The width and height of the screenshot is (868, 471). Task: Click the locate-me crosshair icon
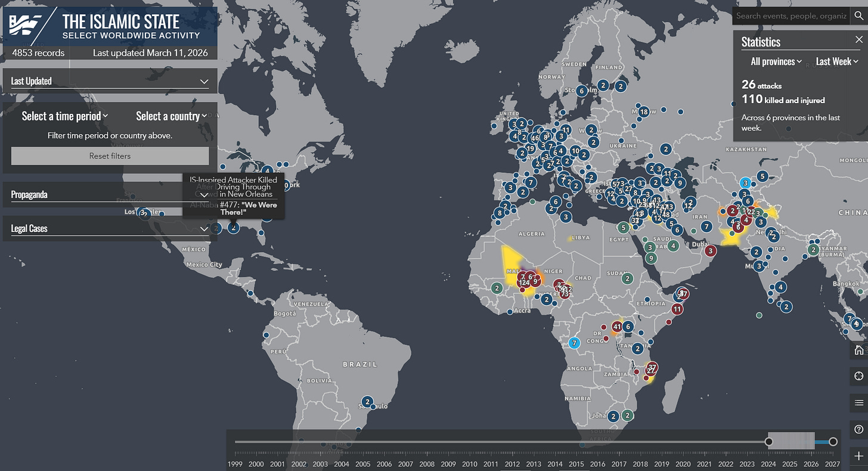[x=858, y=376]
